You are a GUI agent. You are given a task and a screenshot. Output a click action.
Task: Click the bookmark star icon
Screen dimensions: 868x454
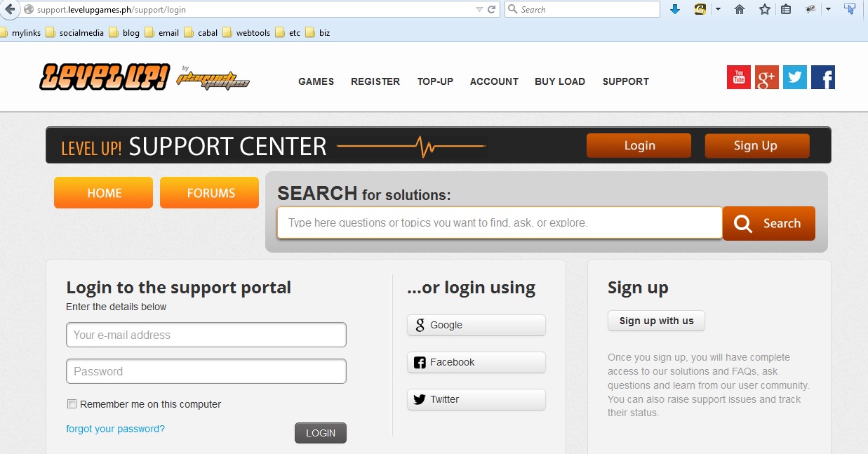[763, 9]
